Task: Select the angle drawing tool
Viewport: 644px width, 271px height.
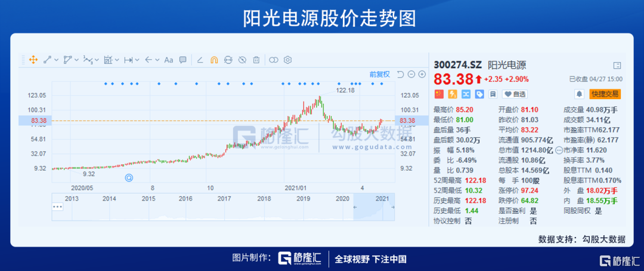Action: (x=200, y=60)
